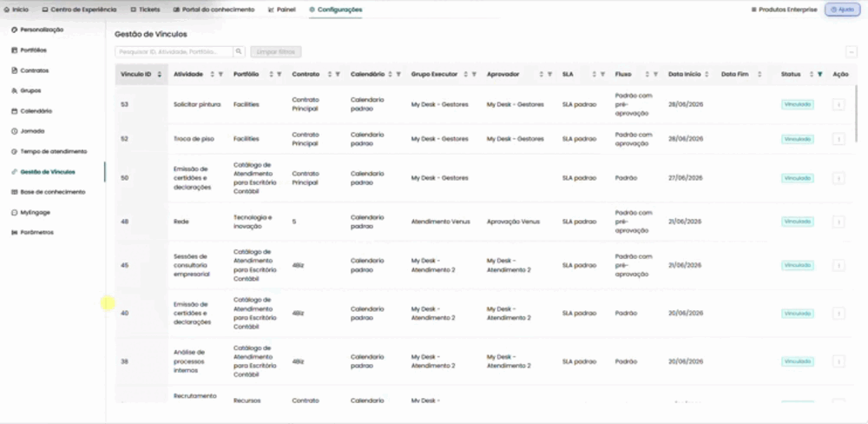Open Produtos Enterprise menu

784,10
